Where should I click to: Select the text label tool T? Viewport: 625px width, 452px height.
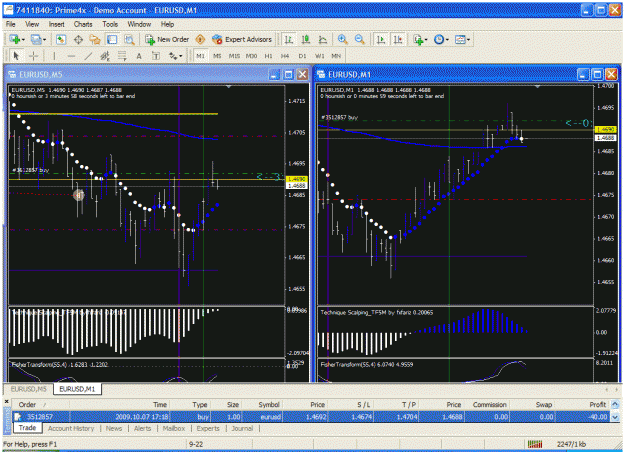click(156, 56)
